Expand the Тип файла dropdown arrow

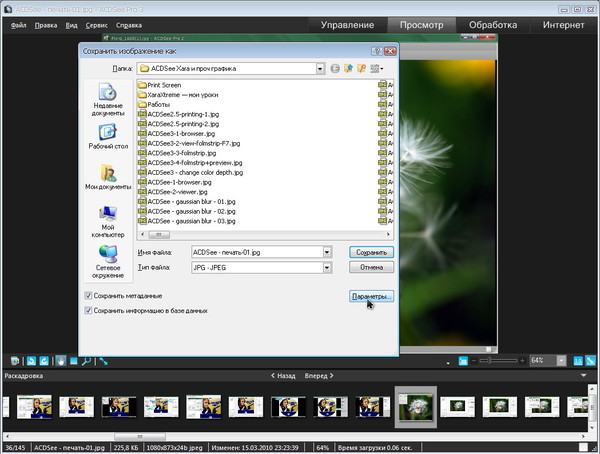327,267
